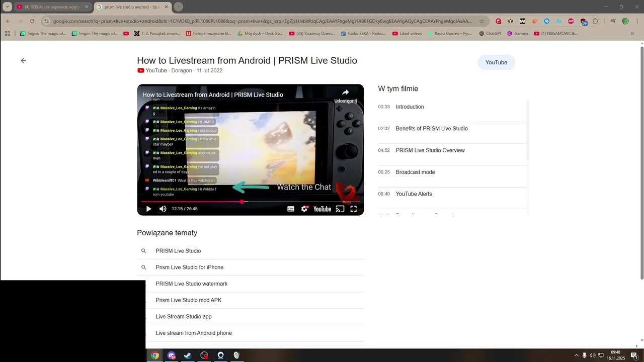Open the video title link How to Livestream

click(x=247, y=60)
